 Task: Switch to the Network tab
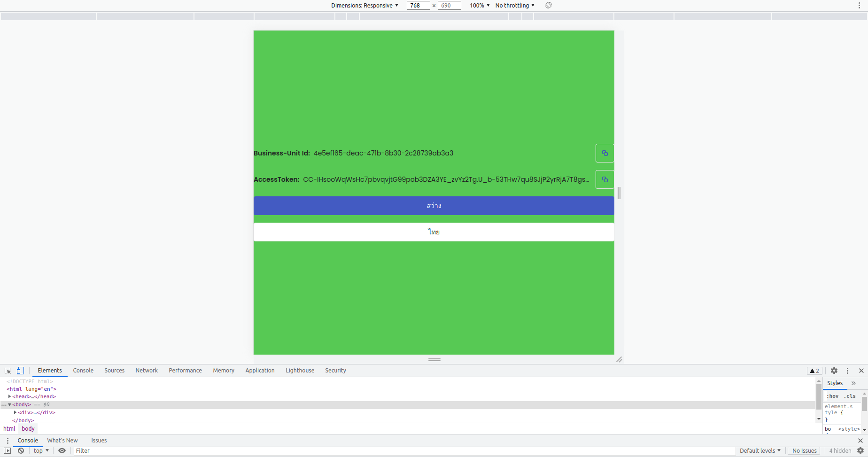pos(146,371)
